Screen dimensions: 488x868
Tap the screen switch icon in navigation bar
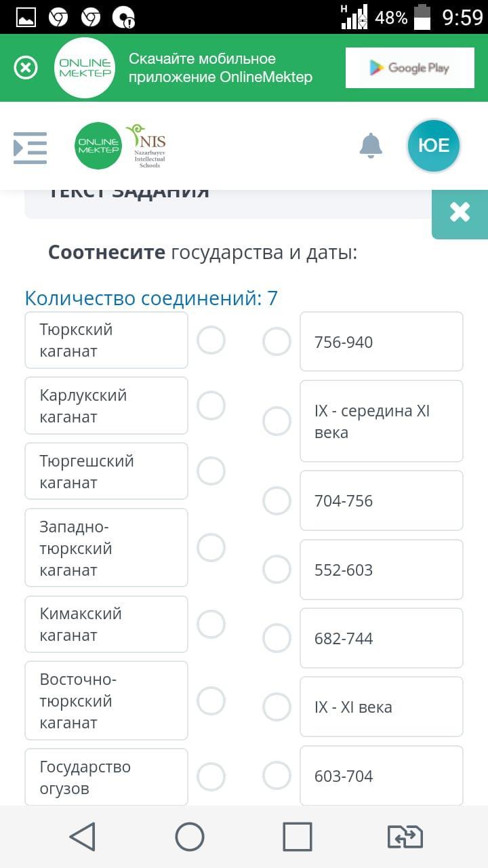pyautogui.click(x=405, y=837)
